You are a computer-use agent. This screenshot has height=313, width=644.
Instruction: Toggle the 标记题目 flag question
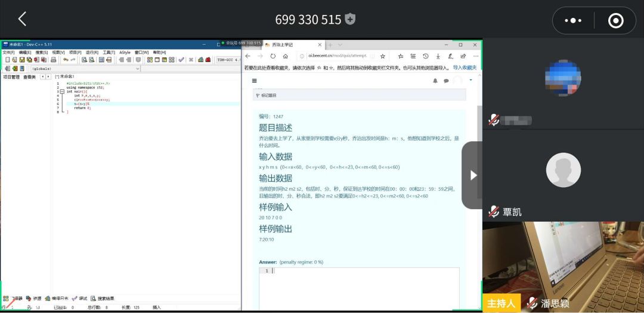click(265, 95)
